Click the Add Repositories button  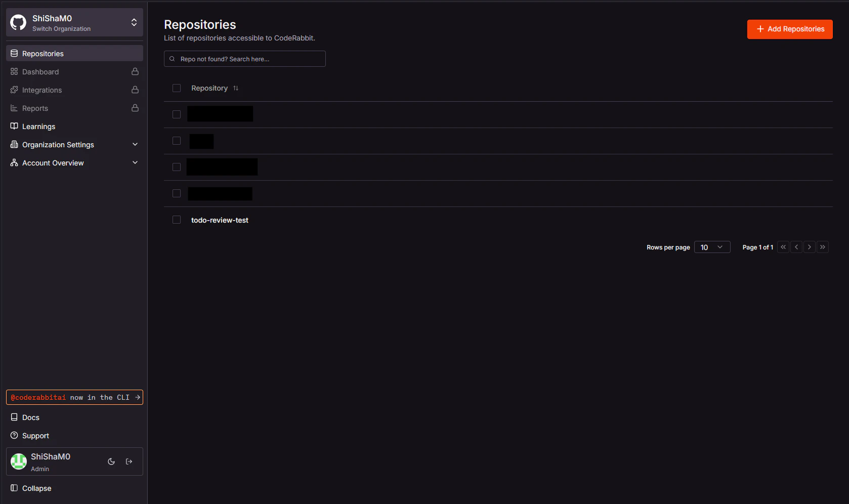790,29
